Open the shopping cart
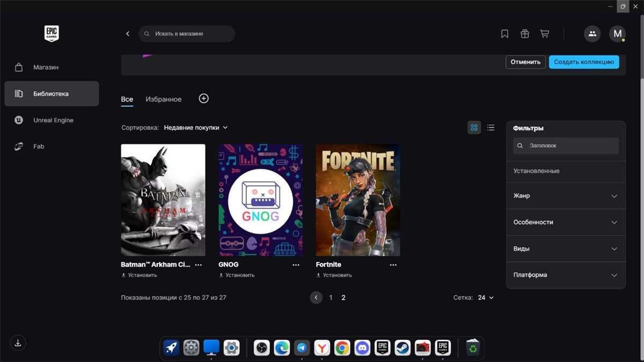Viewport: 644px width, 362px height. coord(545,34)
